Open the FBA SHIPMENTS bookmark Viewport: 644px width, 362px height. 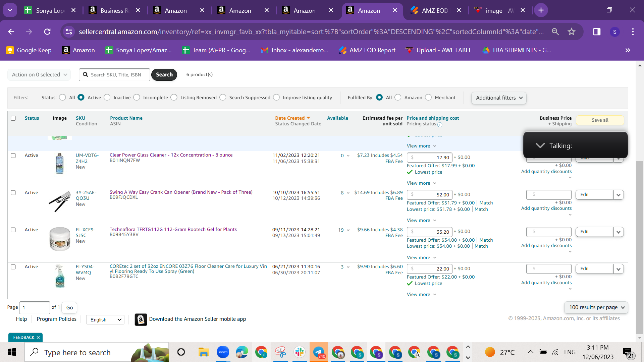[x=517, y=50]
